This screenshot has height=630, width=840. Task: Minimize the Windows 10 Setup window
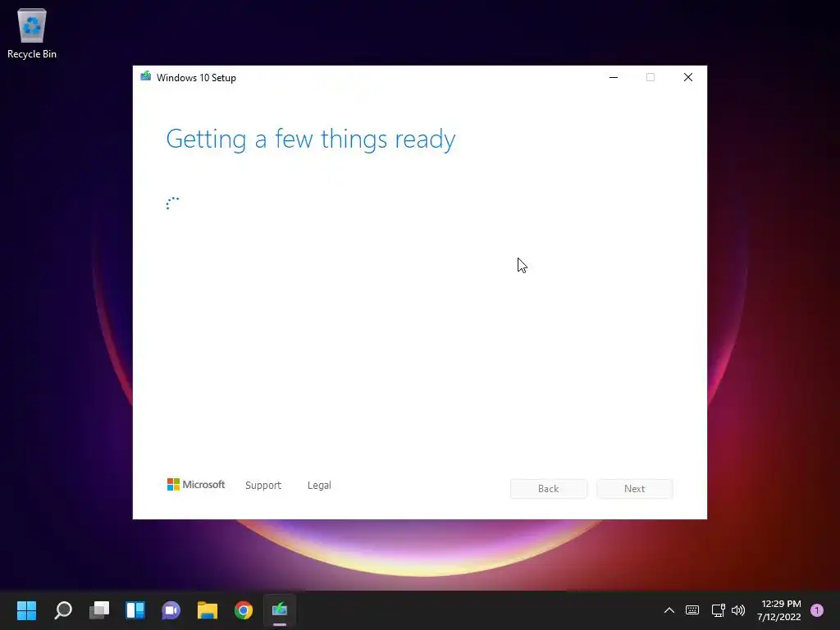(614, 77)
